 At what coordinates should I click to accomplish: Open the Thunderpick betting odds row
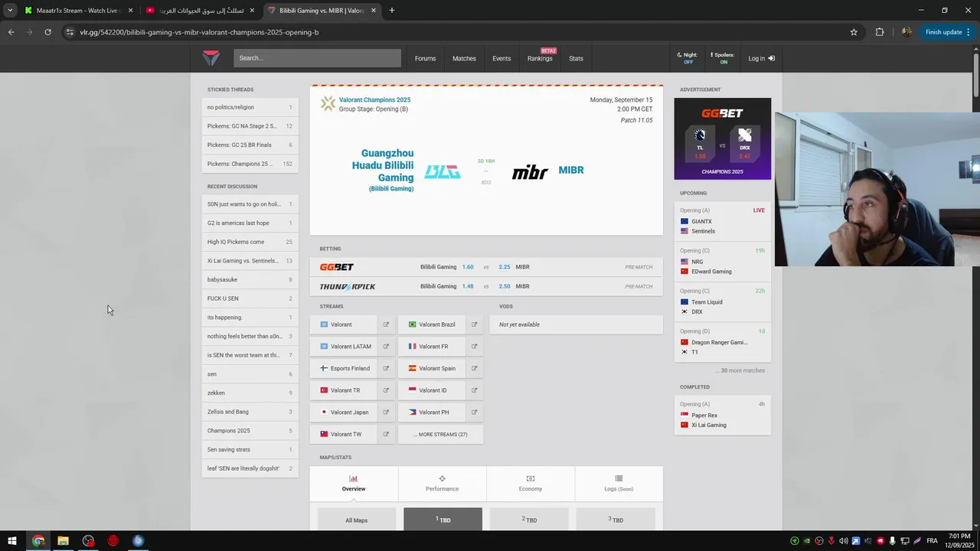pos(486,286)
